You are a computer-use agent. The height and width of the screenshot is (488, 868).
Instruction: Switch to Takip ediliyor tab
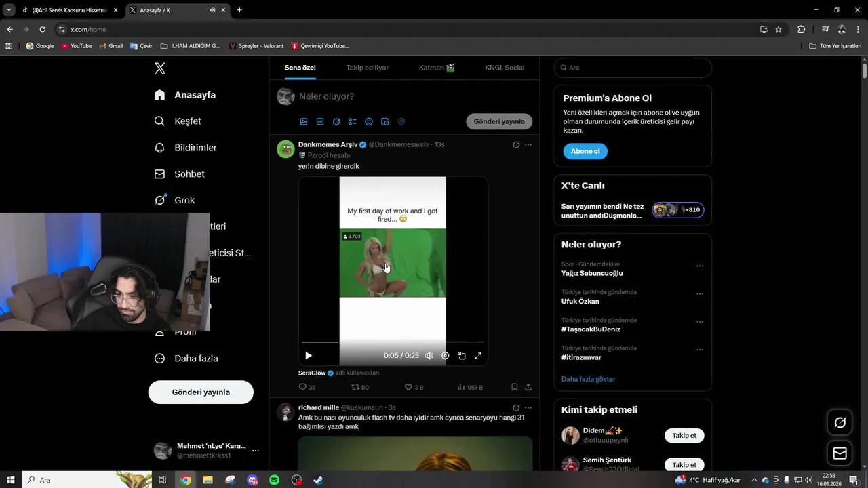pos(368,68)
